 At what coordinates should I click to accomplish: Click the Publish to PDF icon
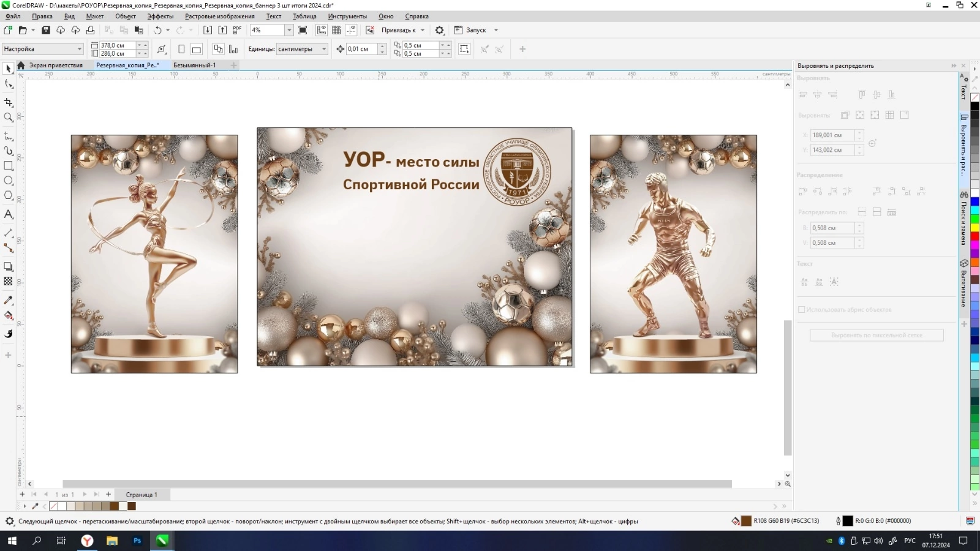click(237, 30)
